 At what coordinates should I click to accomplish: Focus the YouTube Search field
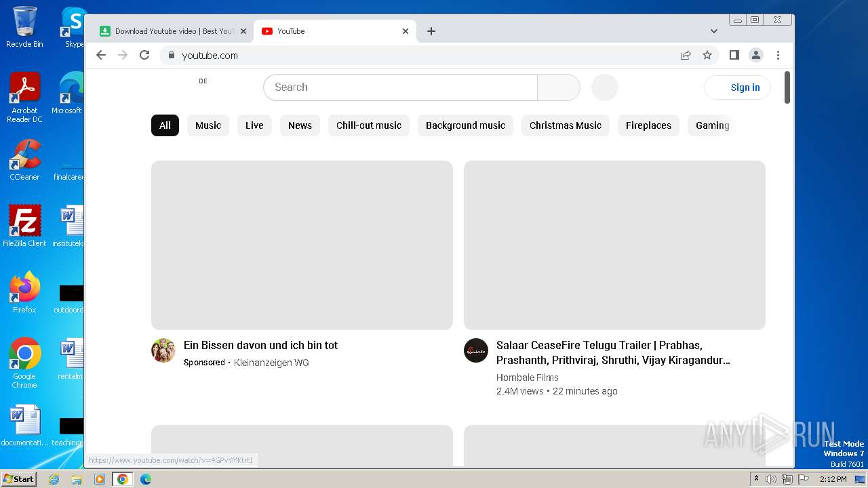click(400, 87)
